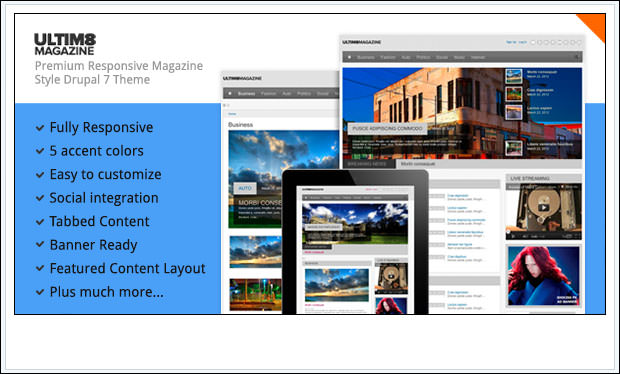Click the ULTIM8 Magazine logo
Image resolution: width=620 pixels, height=374 pixels.
point(65,44)
